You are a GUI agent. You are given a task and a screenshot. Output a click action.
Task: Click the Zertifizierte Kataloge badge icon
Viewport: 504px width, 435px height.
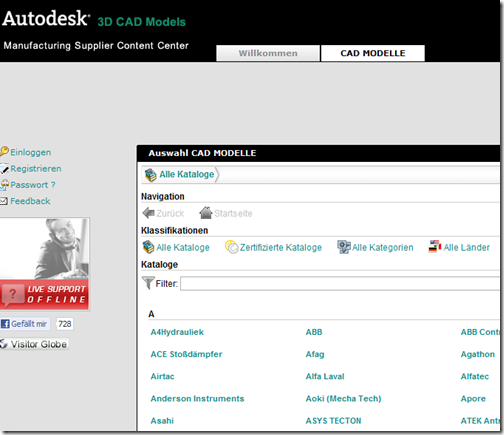coord(232,247)
